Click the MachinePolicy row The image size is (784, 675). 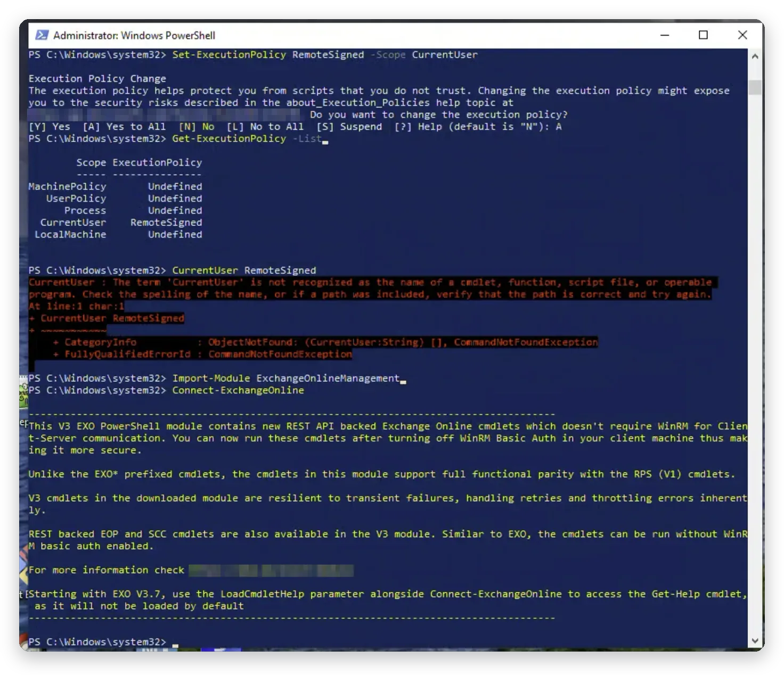[x=115, y=187]
